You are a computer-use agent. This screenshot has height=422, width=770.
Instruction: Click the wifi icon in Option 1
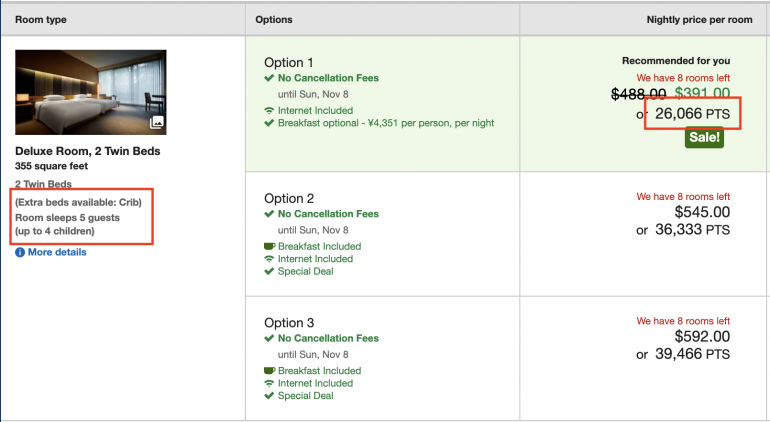269,110
